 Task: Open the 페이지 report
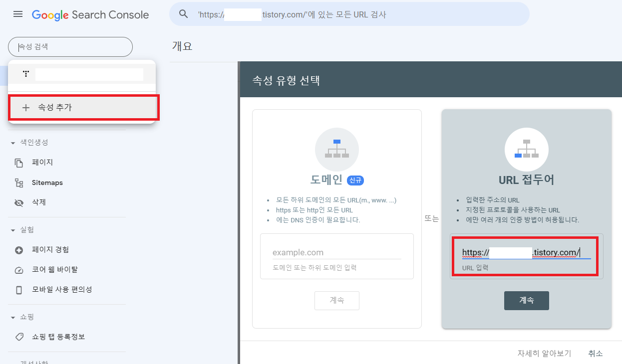pos(42,163)
